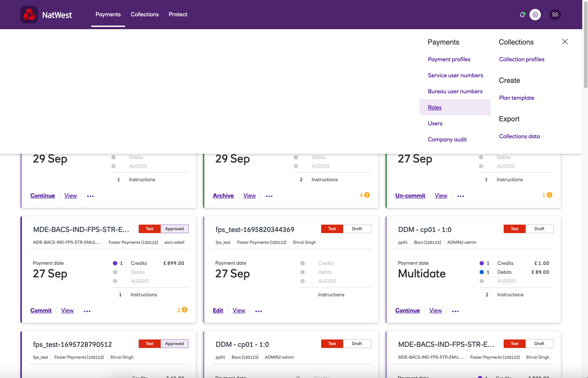Click the Test badge on DDM Multidate card
Image resolution: width=588 pixels, height=378 pixels.
[514, 229]
